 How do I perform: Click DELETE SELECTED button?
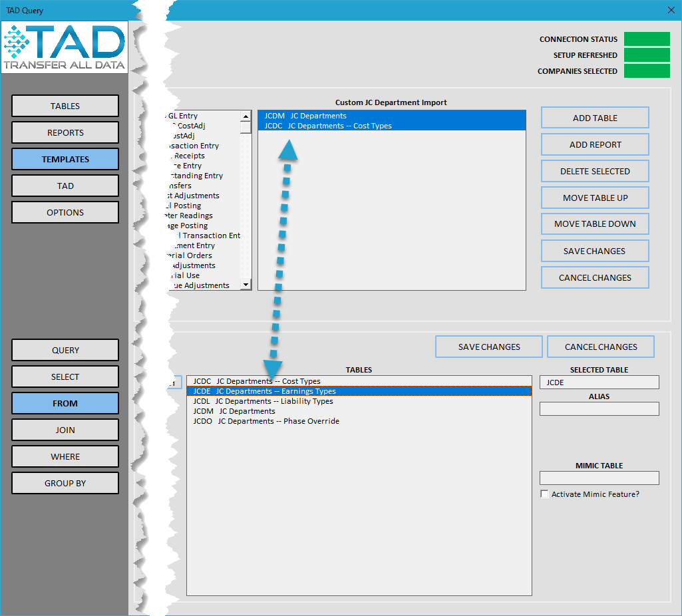coord(595,171)
